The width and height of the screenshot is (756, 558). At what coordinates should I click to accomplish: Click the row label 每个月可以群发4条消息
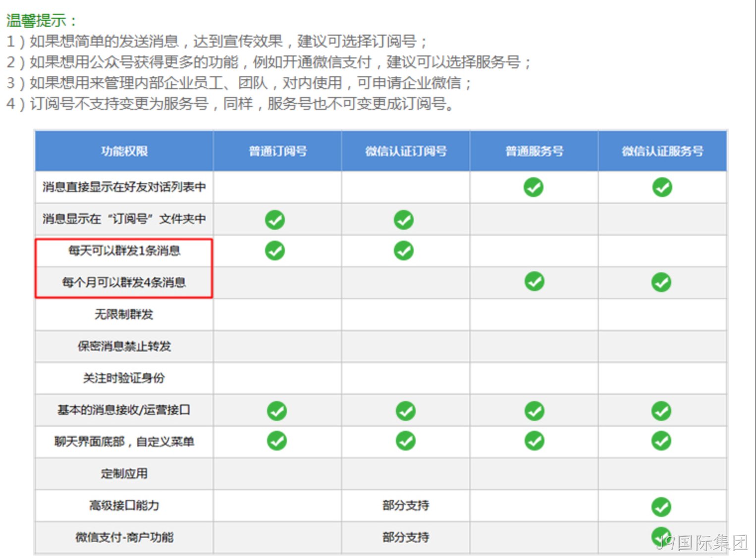click(124, 282)
